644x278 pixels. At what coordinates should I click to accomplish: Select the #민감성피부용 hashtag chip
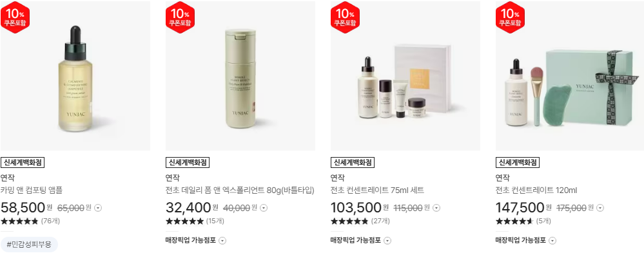click(29, 245)
